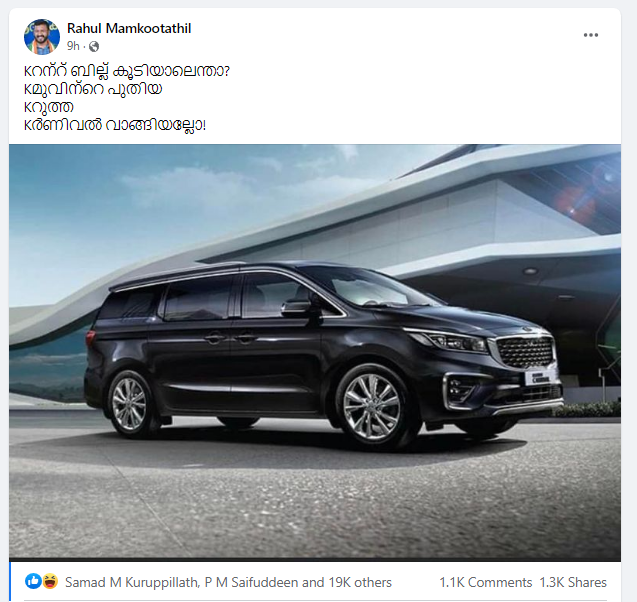The image size is (637, 602).
Task: Click the first Malayalam post text line
Action: 127,71
